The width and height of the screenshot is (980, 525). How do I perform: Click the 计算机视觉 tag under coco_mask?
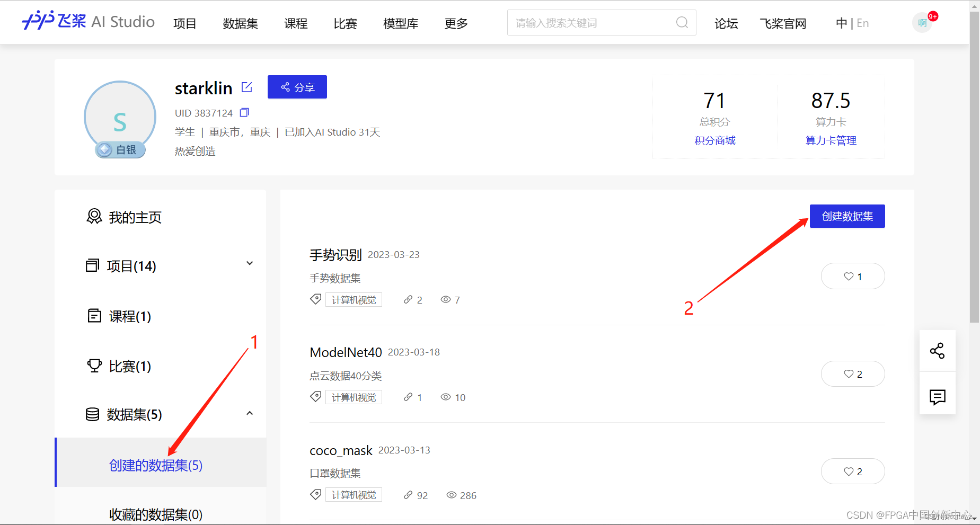(354, 495)
